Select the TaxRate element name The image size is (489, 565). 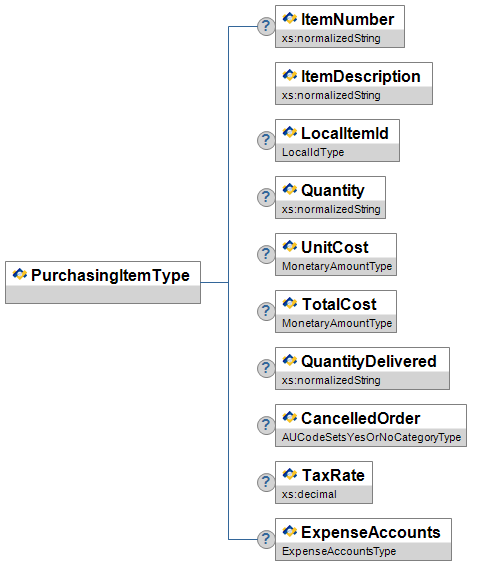point(333,475)
